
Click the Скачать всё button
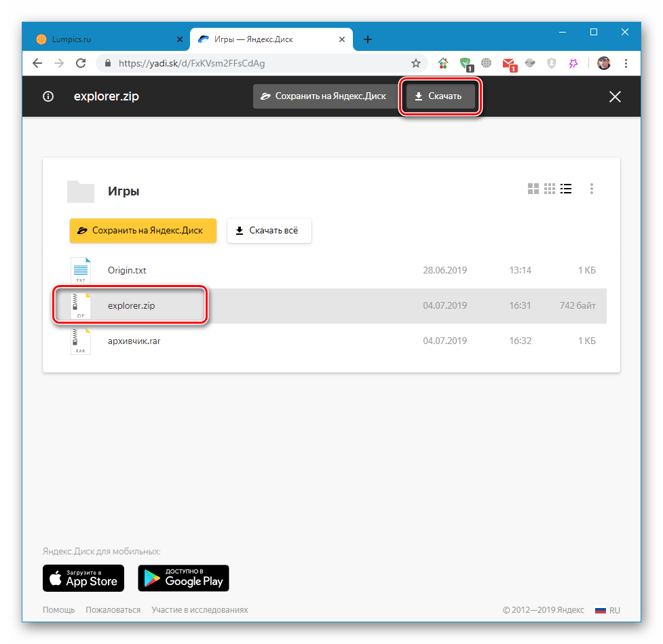coord(269,231)
